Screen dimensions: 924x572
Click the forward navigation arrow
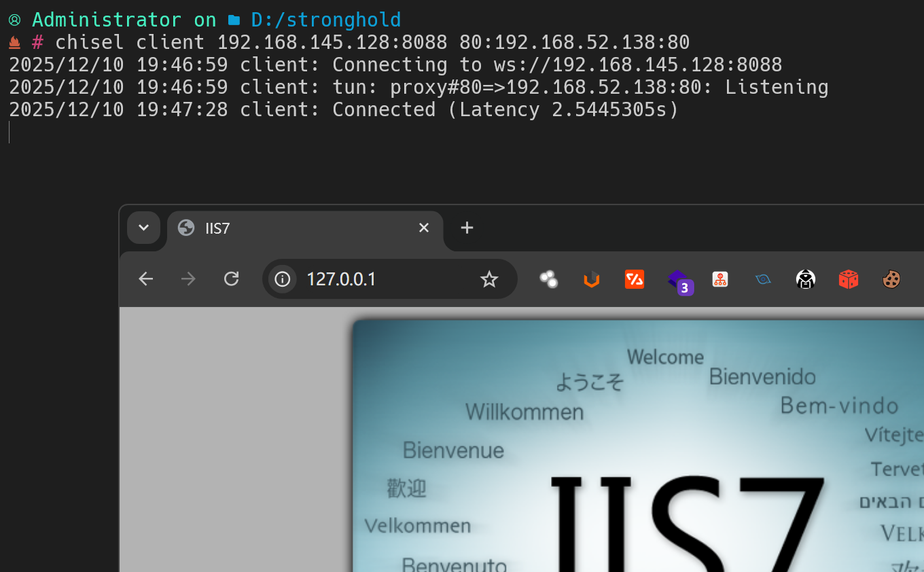pyautogui.click(x=188, y=279)
